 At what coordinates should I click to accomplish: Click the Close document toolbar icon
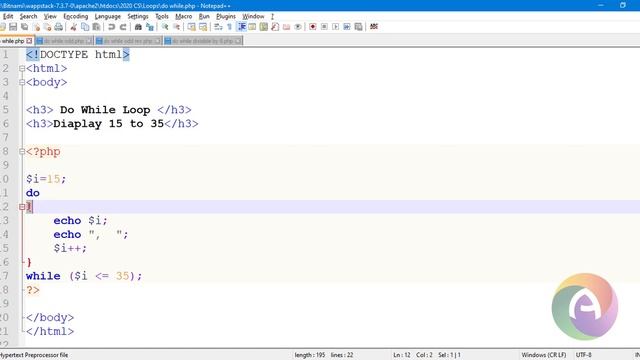click(36, 27)
